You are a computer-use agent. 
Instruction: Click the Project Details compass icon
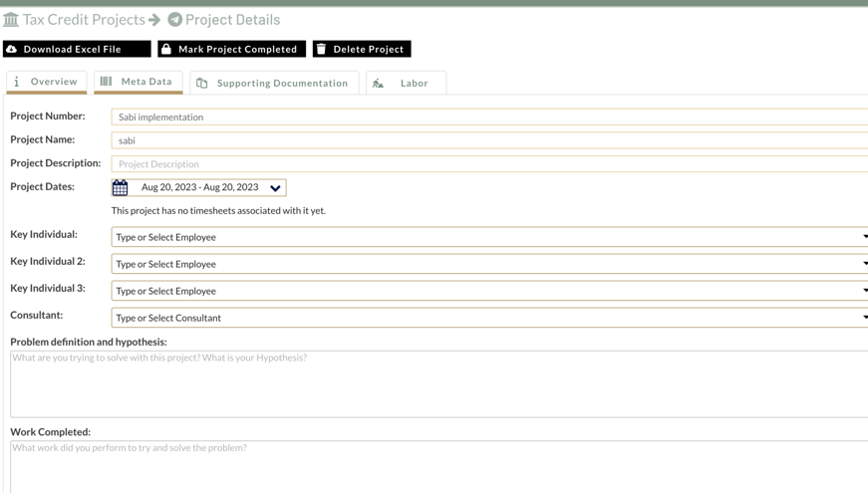pos(175,19)
